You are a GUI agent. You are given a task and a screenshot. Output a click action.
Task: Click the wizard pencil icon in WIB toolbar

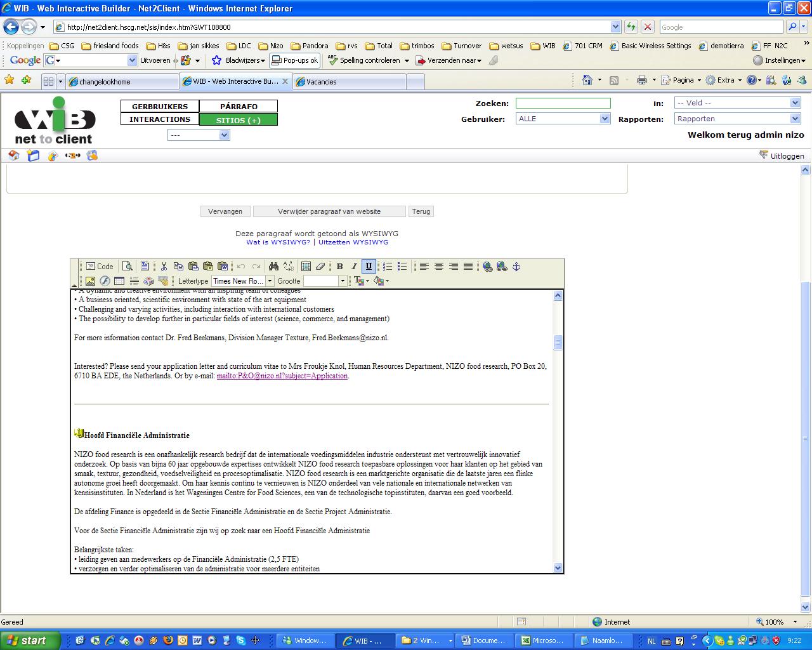[53, 156]
